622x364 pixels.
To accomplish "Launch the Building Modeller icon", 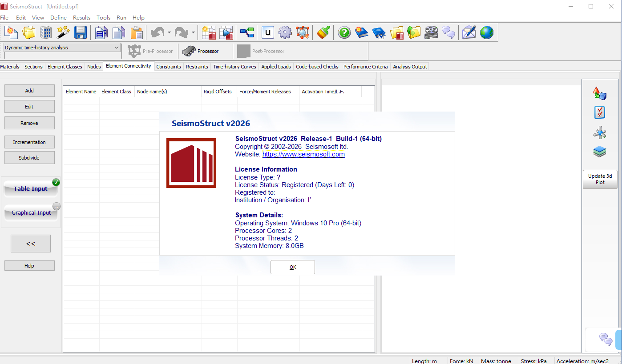I will [46, 32].
